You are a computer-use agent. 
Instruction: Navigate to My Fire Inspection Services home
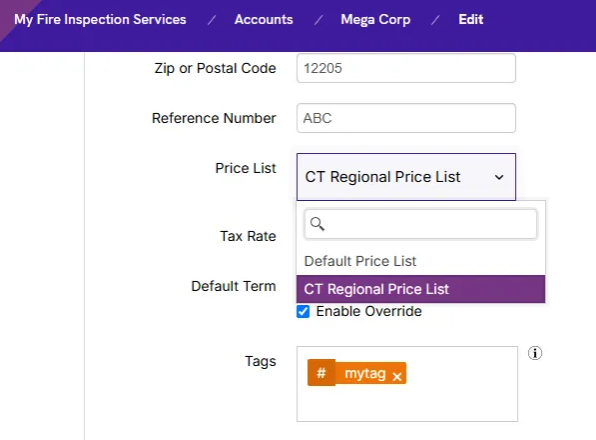100,19
